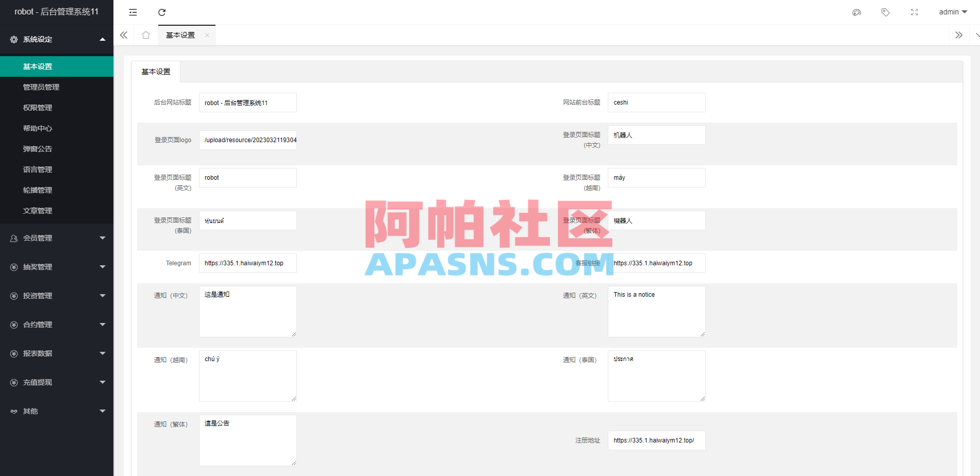Enter fullscreen using the expand icon
980x476 pixels.
point(914,12)
